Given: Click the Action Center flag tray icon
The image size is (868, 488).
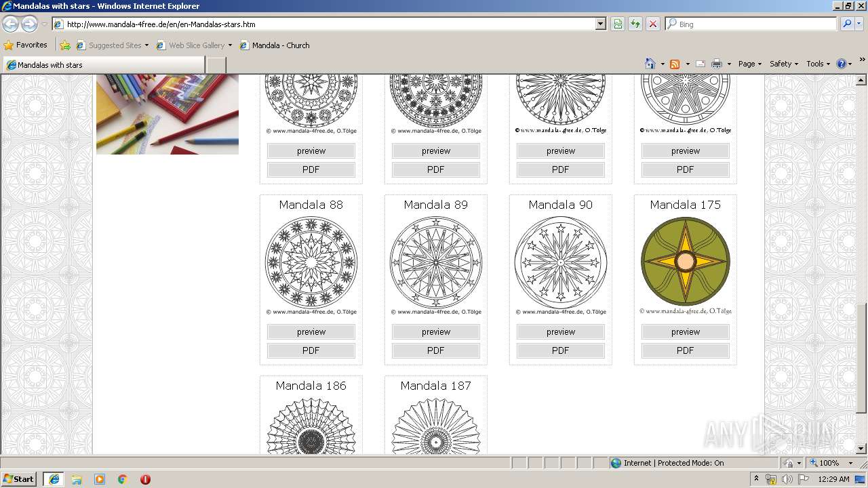Looking at the screenshot, I should point(804,479).
